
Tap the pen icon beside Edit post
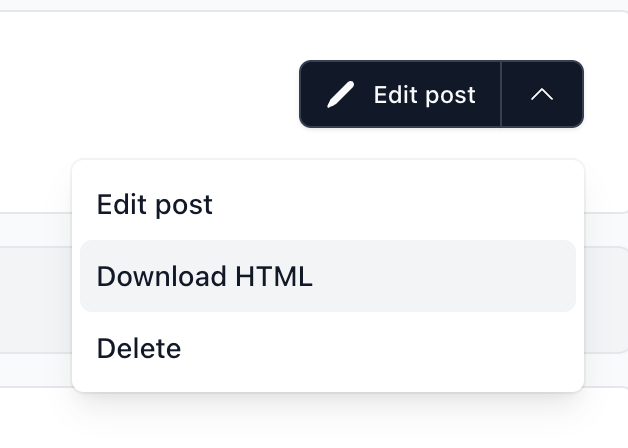pyautogui.click(x=341, y=95)
